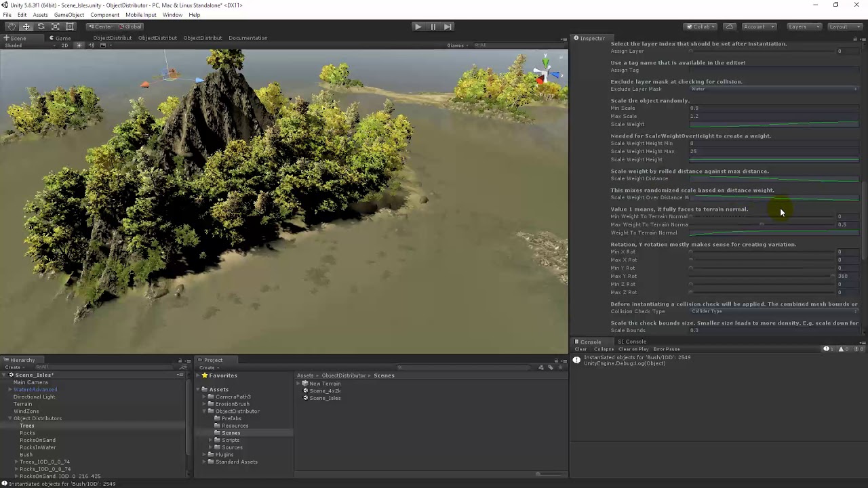Toggle Center pivot mode button

[x=100, y=26]
